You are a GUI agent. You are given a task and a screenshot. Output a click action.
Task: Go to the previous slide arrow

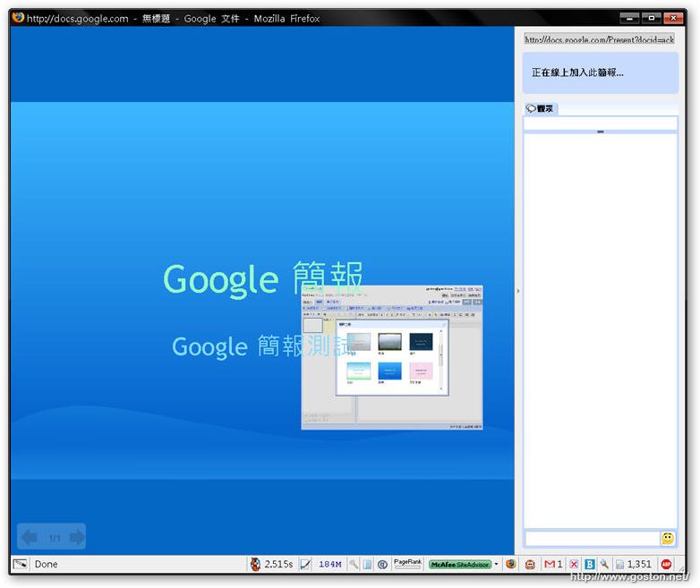(30, 537)
